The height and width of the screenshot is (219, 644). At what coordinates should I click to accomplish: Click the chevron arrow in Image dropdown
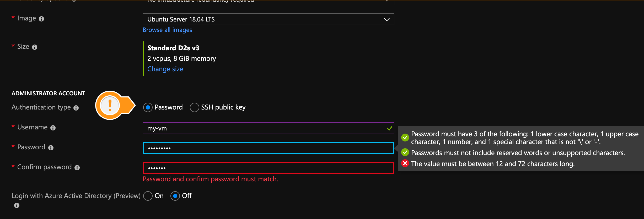pos(387,20)
